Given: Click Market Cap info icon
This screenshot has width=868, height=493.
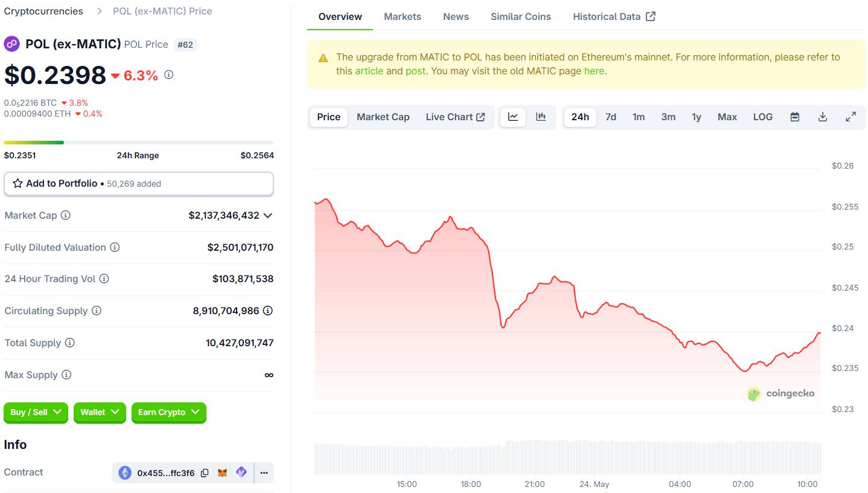Looking at the screenshot, I should (x=66, y=215).
